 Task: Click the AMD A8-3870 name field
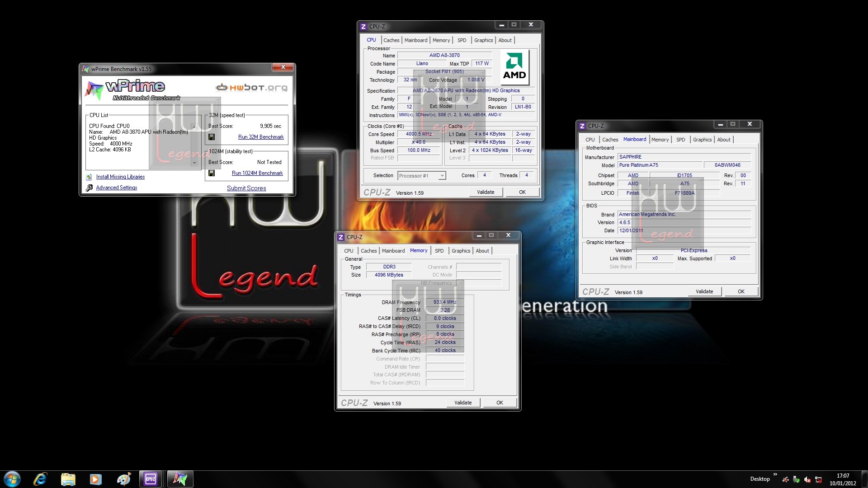[x=444, y=55]
